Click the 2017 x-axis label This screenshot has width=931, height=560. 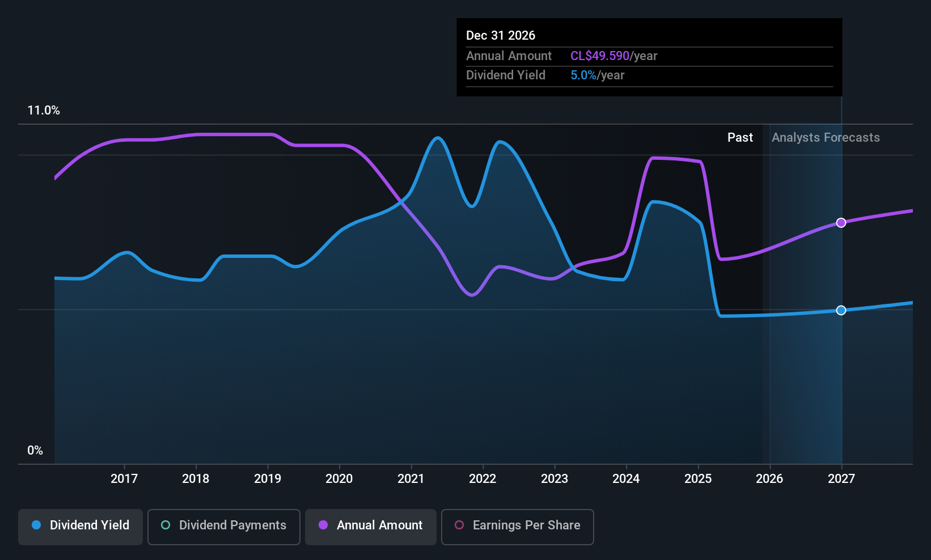(x=124, y=478)
